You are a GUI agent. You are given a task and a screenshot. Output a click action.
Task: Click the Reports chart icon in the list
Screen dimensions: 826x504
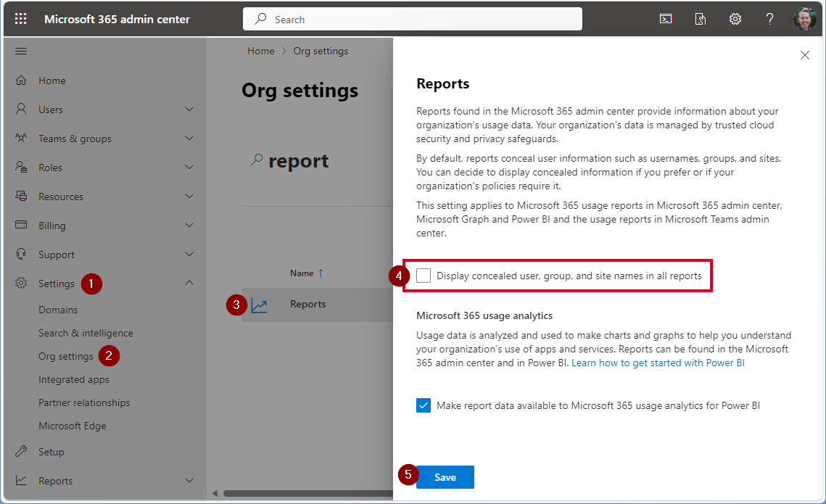(259, 305)
